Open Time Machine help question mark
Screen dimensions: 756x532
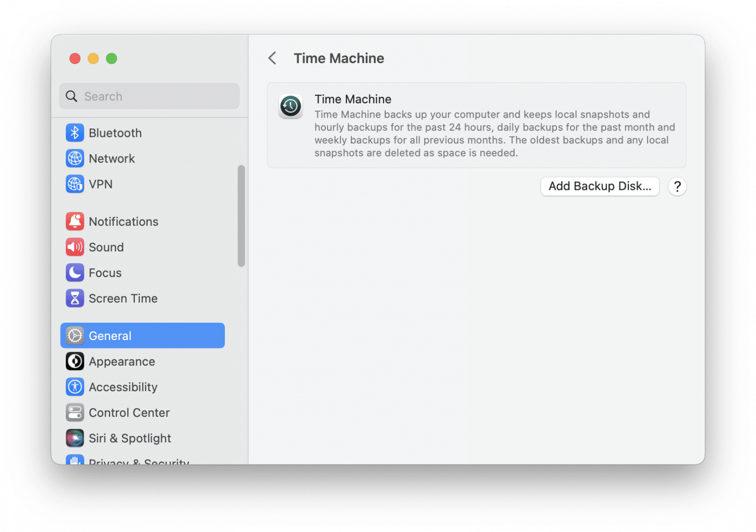677,187
